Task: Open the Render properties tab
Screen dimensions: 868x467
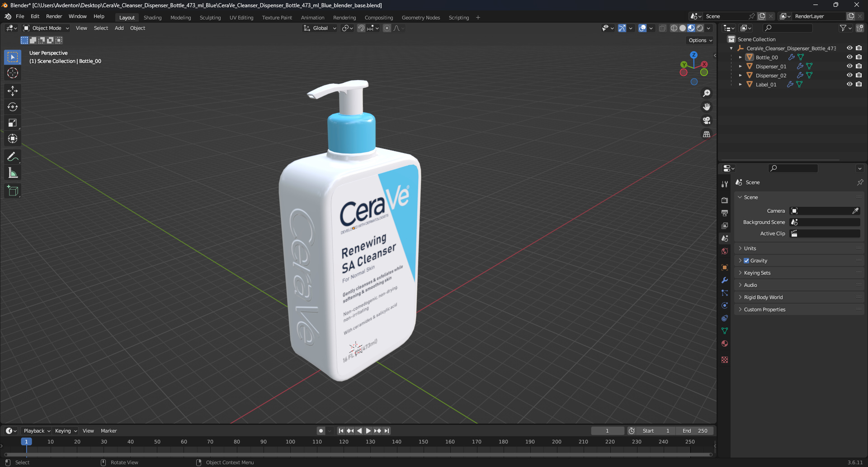Action: pos(725,200)
